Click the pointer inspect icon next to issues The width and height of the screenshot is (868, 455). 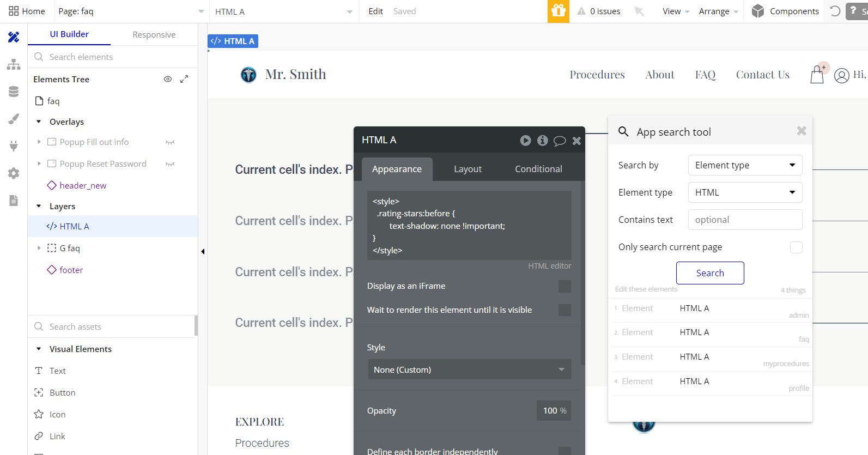[639, 11]
